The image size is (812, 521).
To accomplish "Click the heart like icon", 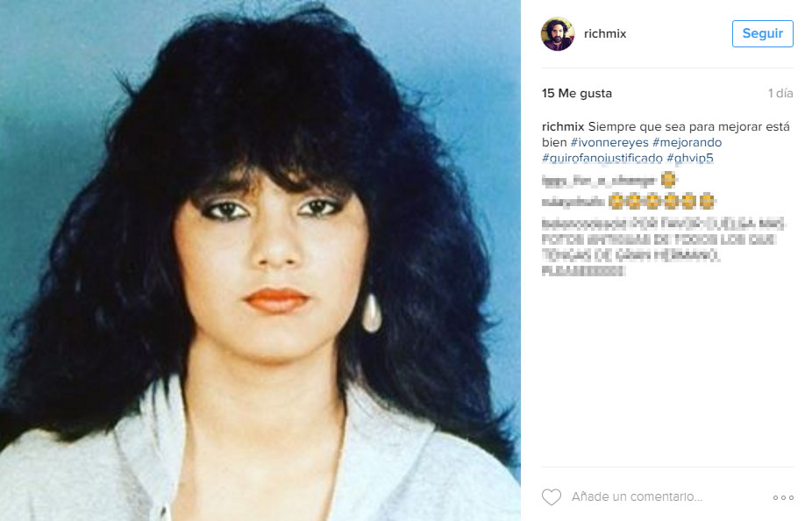I will 551,496.
